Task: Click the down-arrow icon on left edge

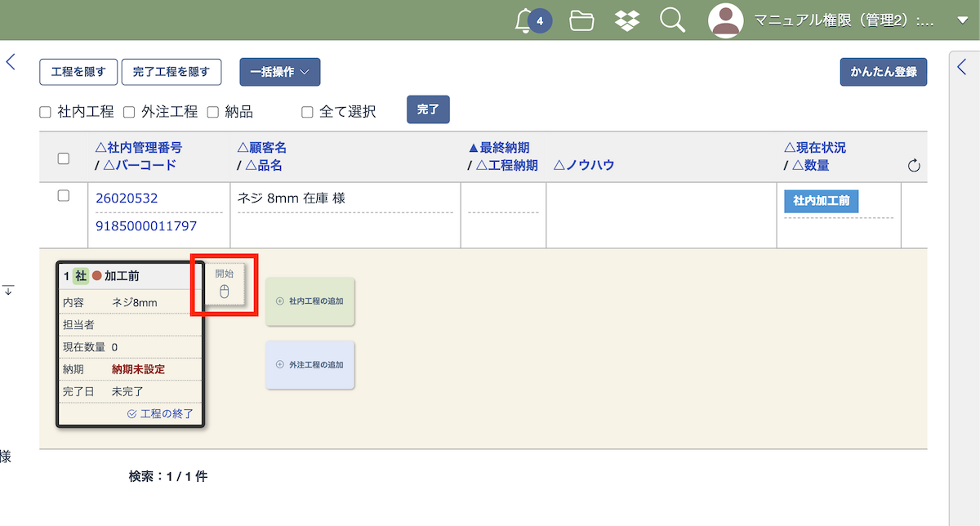Action: pyautogui.click(x=8, y=290)
